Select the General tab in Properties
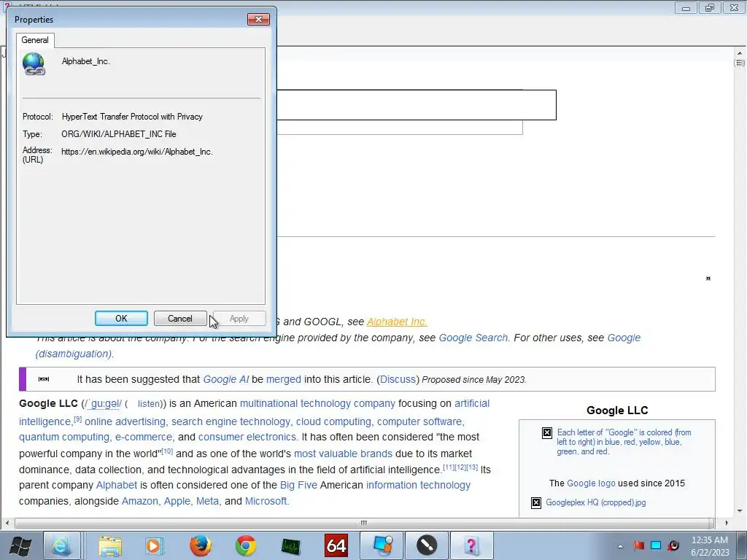Image resolution: width=747 pixels, height=560 pixels. (35, 40)
